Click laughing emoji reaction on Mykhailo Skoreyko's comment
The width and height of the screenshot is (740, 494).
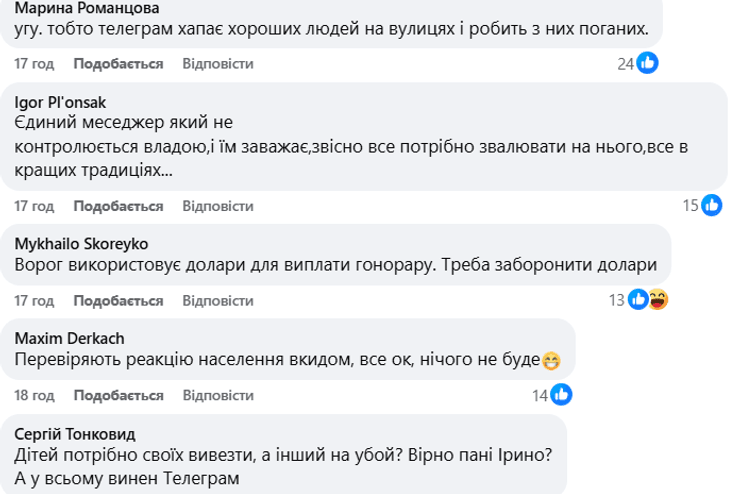click(658, 299)
